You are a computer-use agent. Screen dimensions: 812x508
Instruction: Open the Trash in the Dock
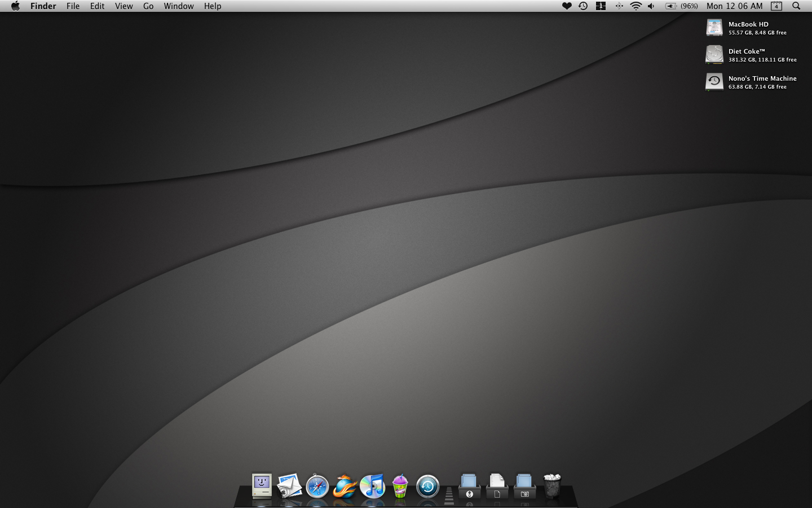pyautogui.click(x=552, y=486)
